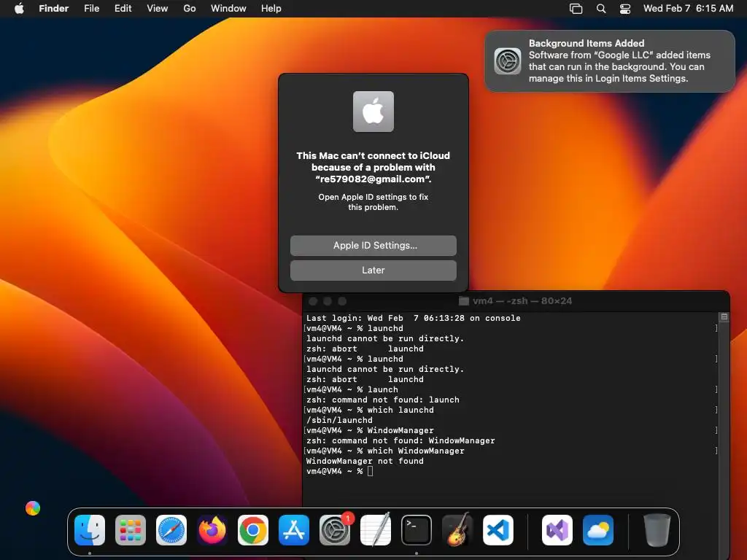Click '/sbin/launchd' output line
Image resolution: width=747 pixels, height=560 pixels.
tap(339, 420)
